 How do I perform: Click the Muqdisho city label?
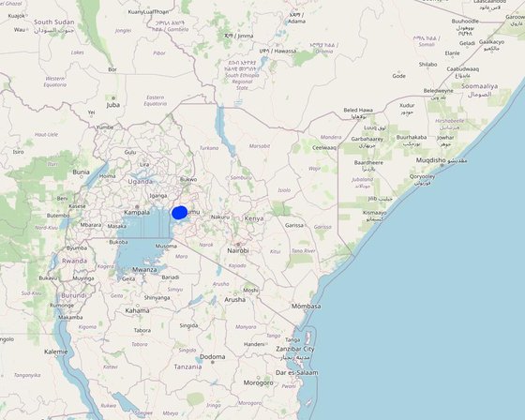click(x=431, y=160)
